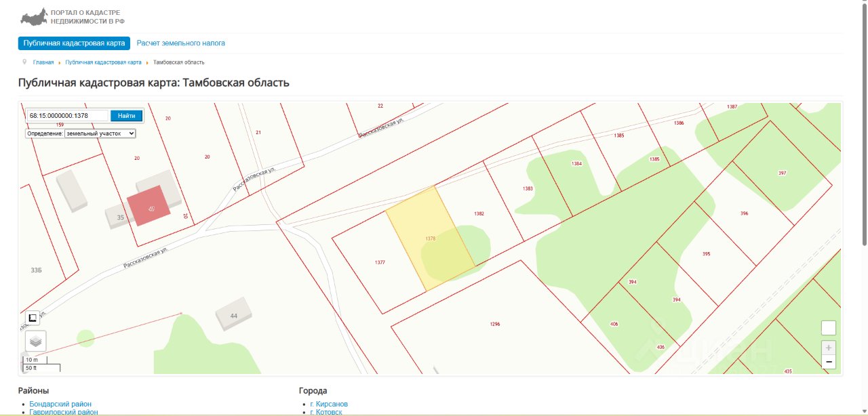Open г. Кирсанов city link
The height and width of the screenshot is (416, 868).
click(x=329, y=404)
